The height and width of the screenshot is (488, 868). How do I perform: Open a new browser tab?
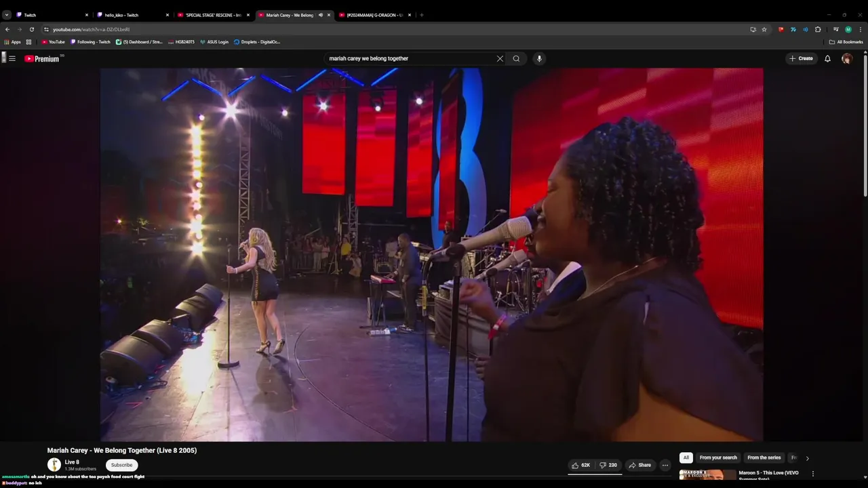(422, 15)
